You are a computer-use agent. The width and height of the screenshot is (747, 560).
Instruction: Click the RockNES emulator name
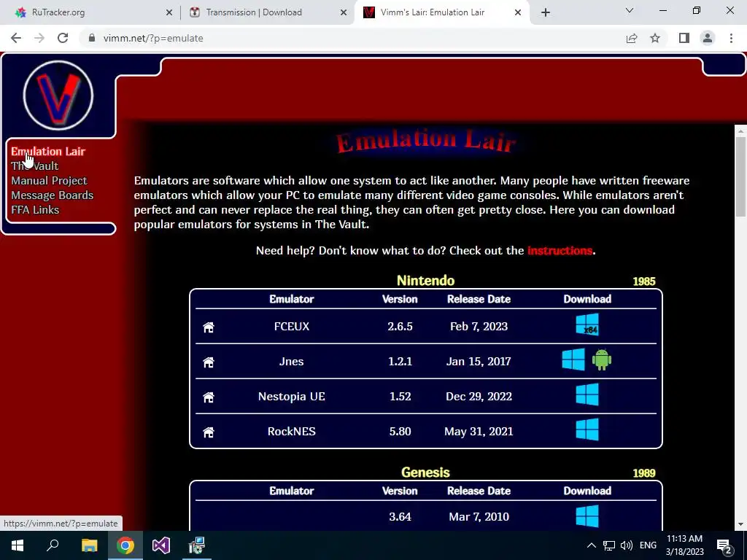pos(292,432)
